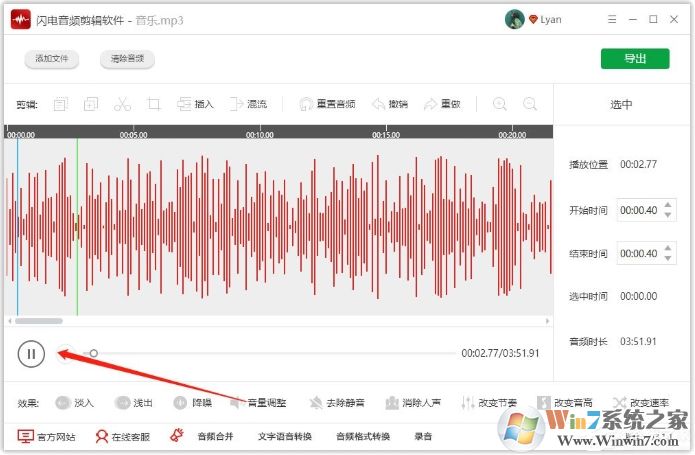Open the 音量调整 volume adjustment effect
This screenshot has height=455, width=695.
coord(258,403)
